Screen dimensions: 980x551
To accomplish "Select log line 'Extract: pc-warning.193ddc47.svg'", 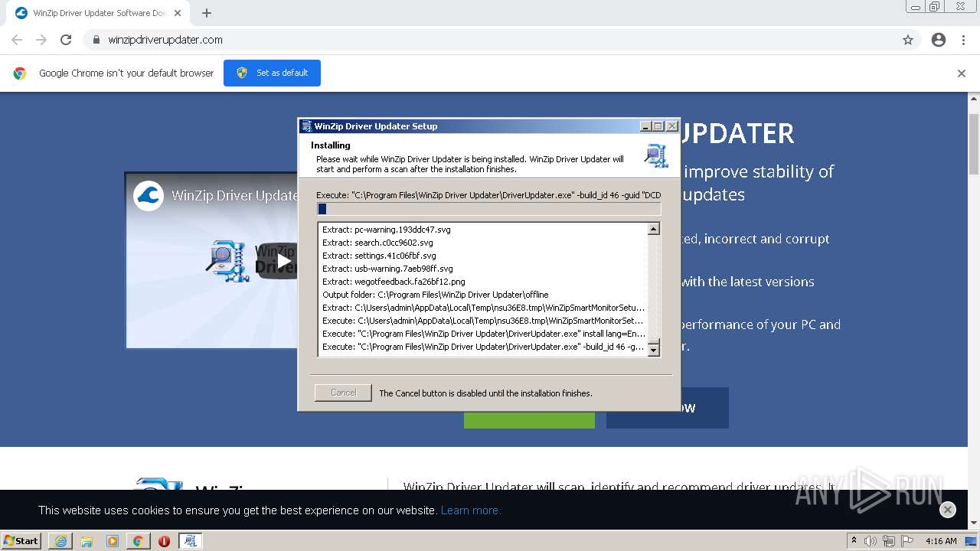I will 387,230.
